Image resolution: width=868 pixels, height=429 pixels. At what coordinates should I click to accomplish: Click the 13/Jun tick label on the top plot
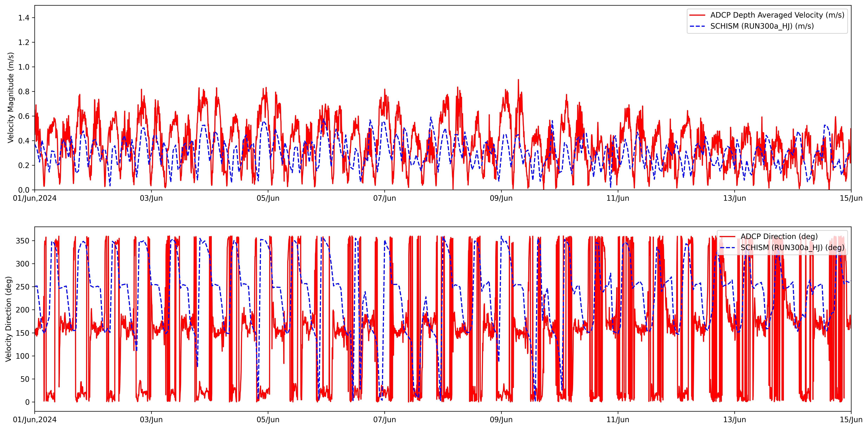pos(734,198)
